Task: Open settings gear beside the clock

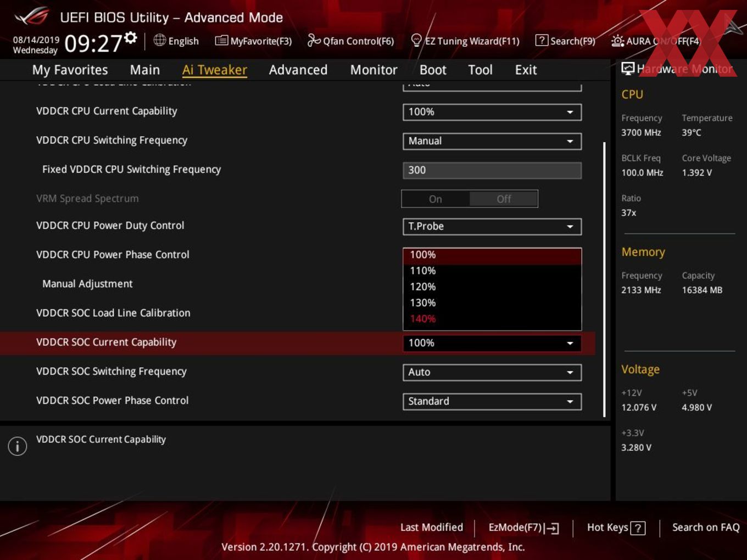Action: [130, 37]
